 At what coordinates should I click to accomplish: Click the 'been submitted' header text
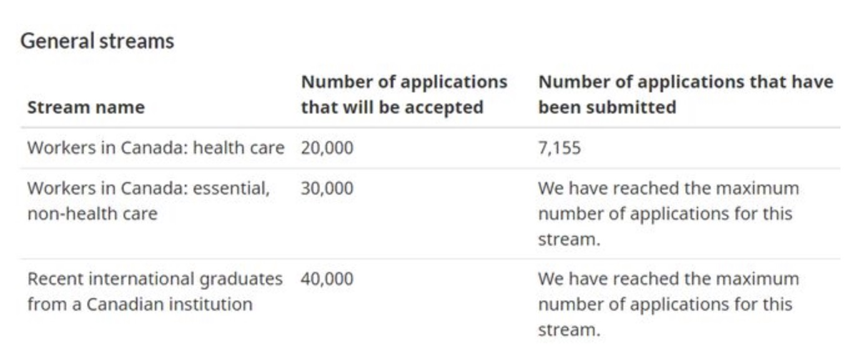[607, 107]
